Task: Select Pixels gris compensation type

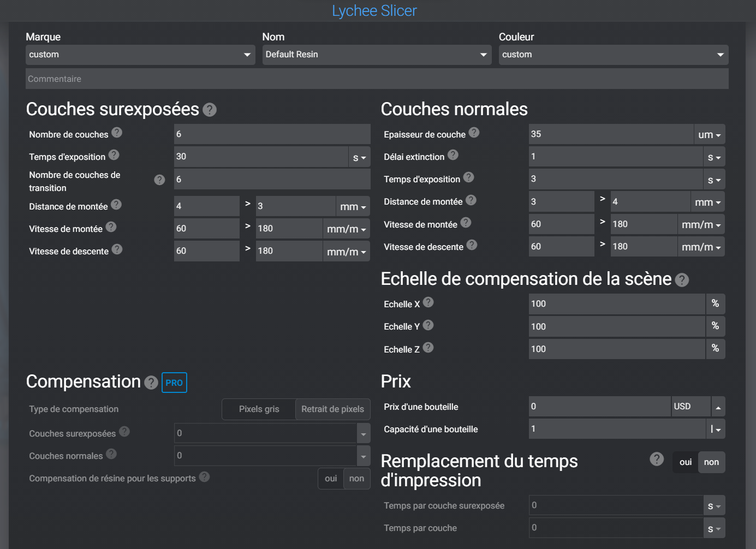Action: 259,409
